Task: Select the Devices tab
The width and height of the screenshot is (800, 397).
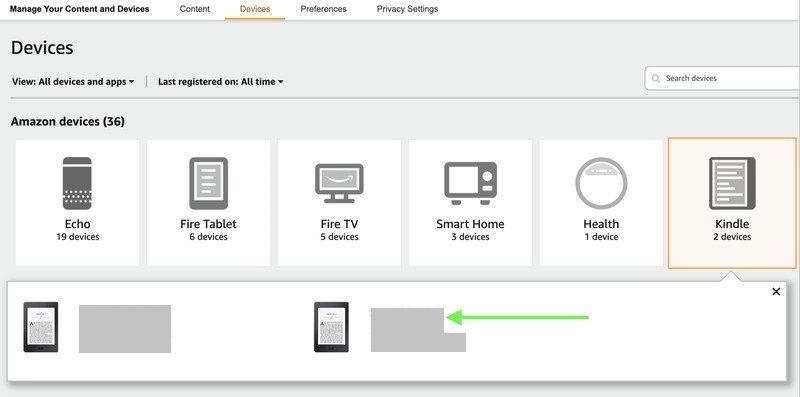Action: pyautogui.click(x=255, y=9)
